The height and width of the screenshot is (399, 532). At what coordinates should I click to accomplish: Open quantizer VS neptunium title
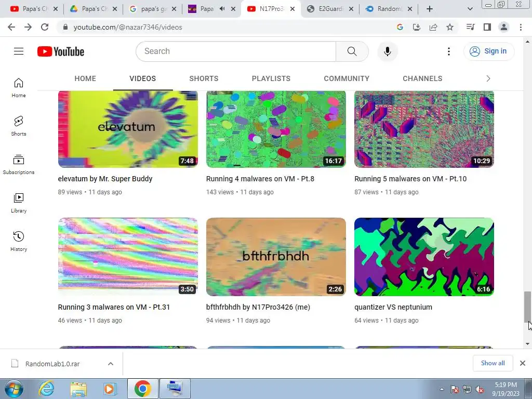tap(393, 307)
